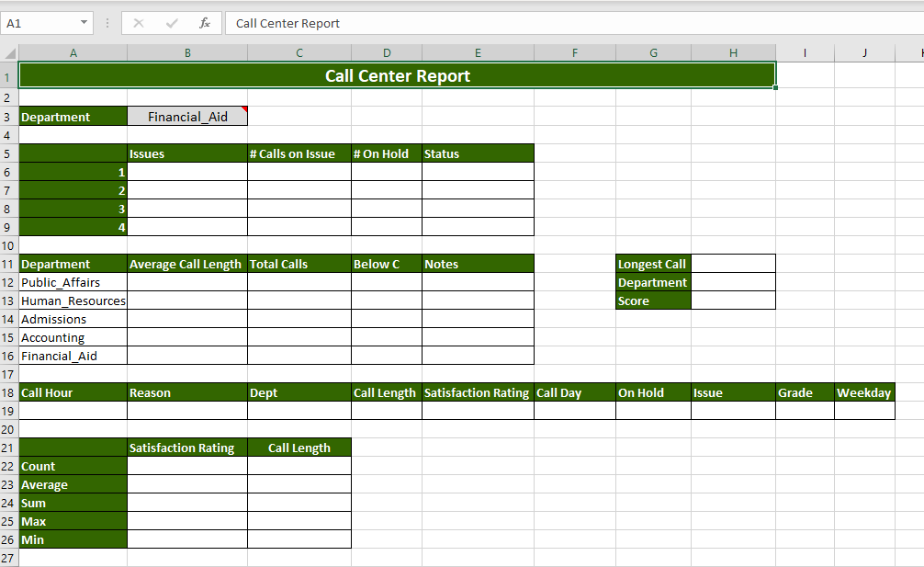Image resolution: width=924 pixels, height=567 pixels.
Task: Click the Call Day header cell
Action: click(575, 392)
